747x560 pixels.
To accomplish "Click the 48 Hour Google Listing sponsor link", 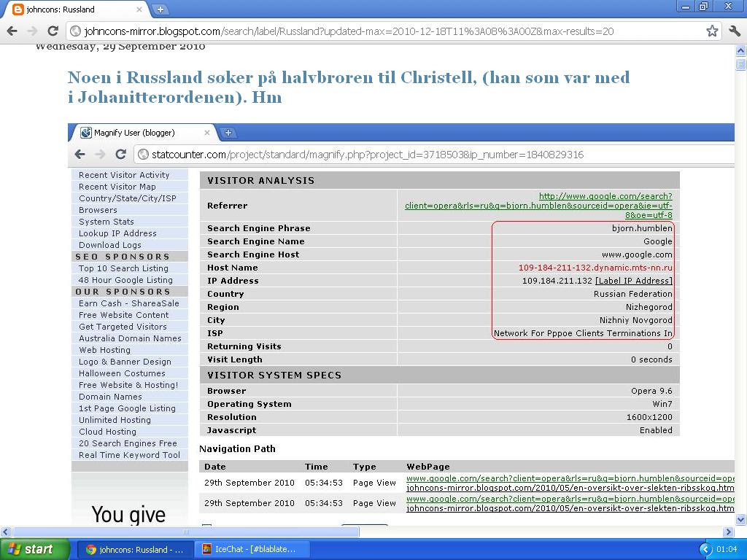I will [x=125, y=280].
